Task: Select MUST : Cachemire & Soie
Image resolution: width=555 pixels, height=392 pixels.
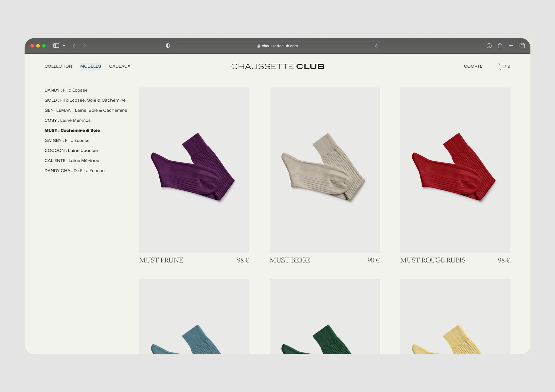Action: (x=72, y=130)
